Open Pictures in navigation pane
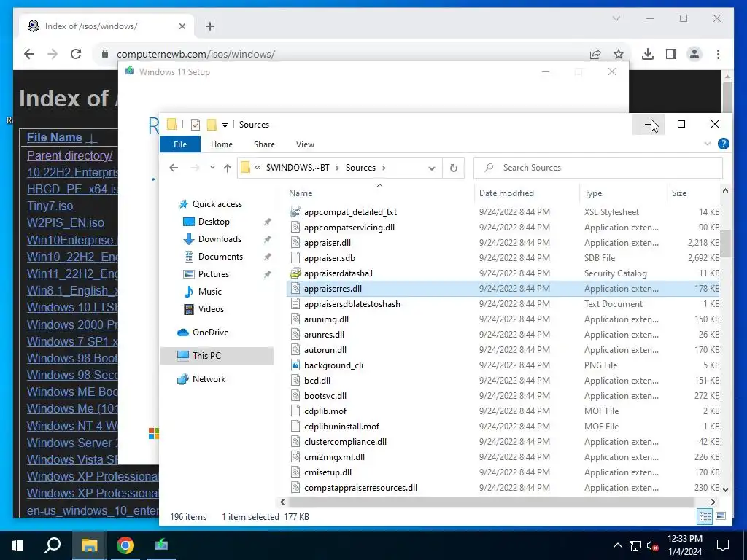747x560 pixels. coord(214,274)
